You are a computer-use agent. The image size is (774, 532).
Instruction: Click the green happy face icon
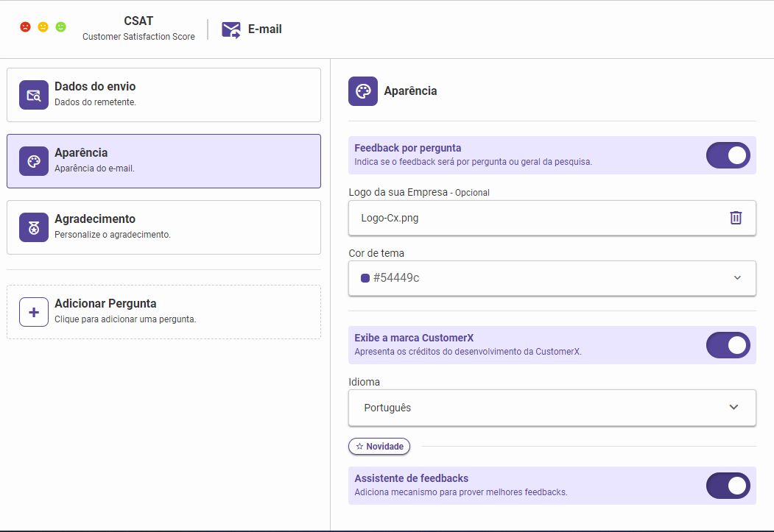pyautogui.click(x=61, y=27)
